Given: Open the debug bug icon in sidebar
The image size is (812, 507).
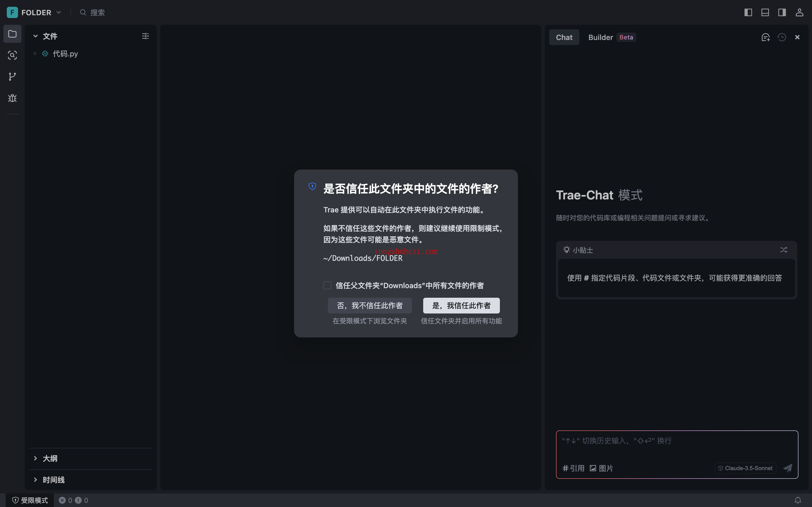Looking at the screenshot, I should 12,98.
